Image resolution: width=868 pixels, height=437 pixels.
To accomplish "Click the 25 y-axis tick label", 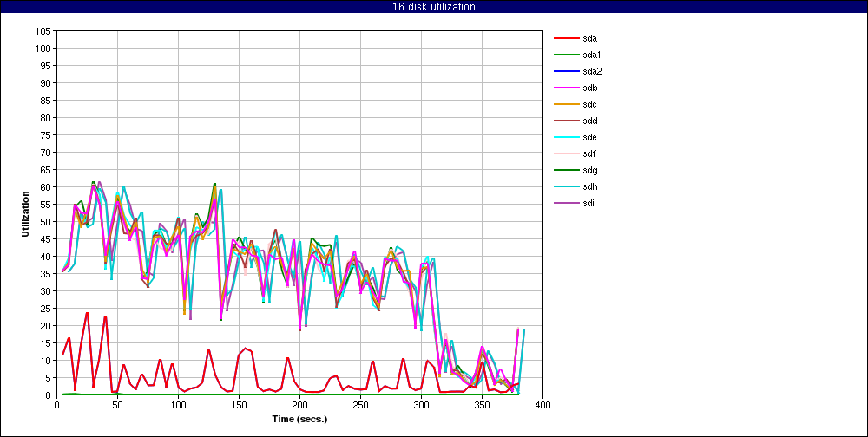I will click(x=47, y=309).
